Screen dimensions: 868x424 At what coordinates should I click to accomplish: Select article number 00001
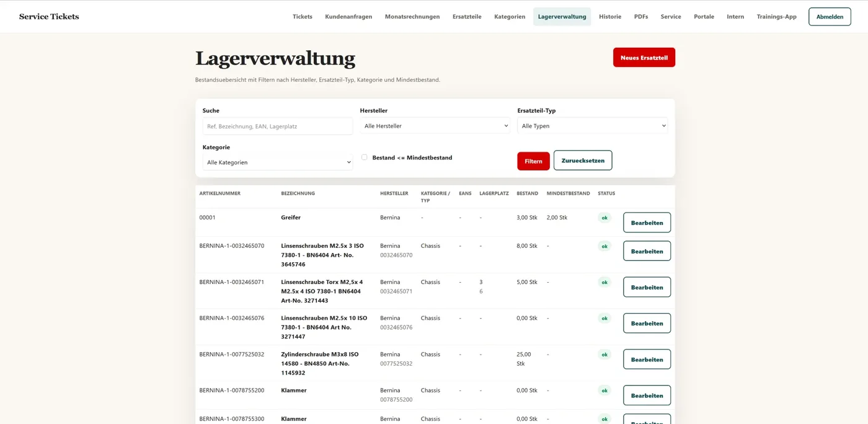pos(208,218)
